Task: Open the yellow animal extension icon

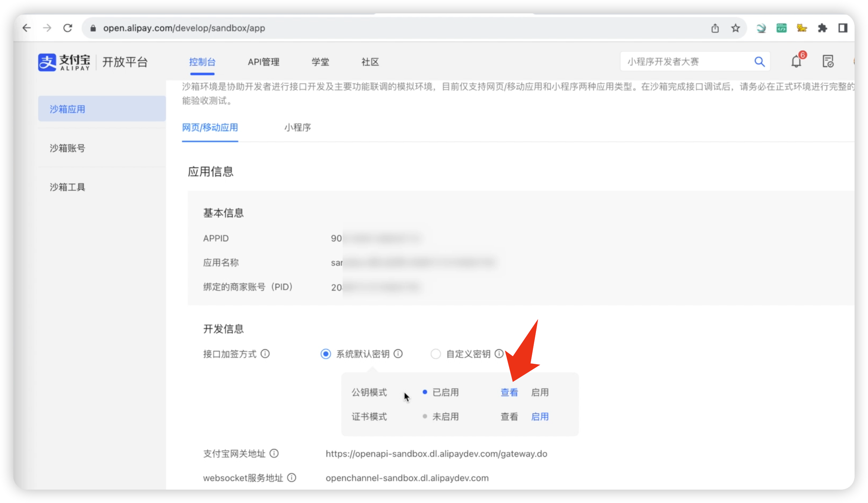Action: click(802, 28)
